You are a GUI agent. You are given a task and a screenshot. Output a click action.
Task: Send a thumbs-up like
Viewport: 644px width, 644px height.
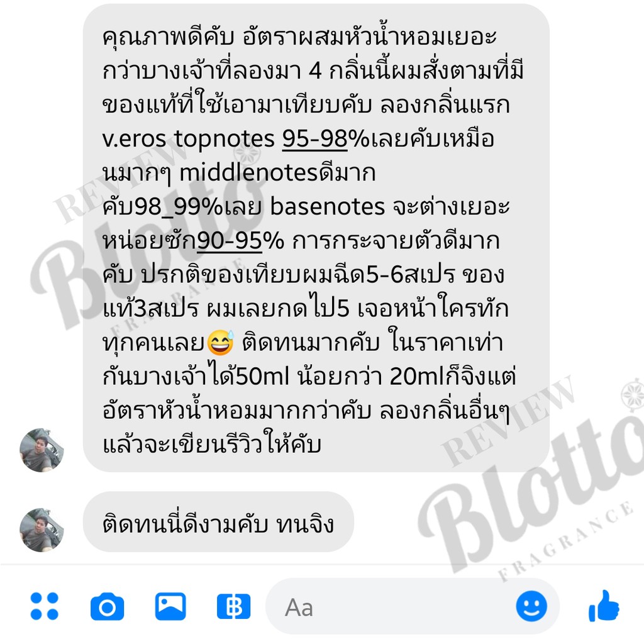[604, 606]
